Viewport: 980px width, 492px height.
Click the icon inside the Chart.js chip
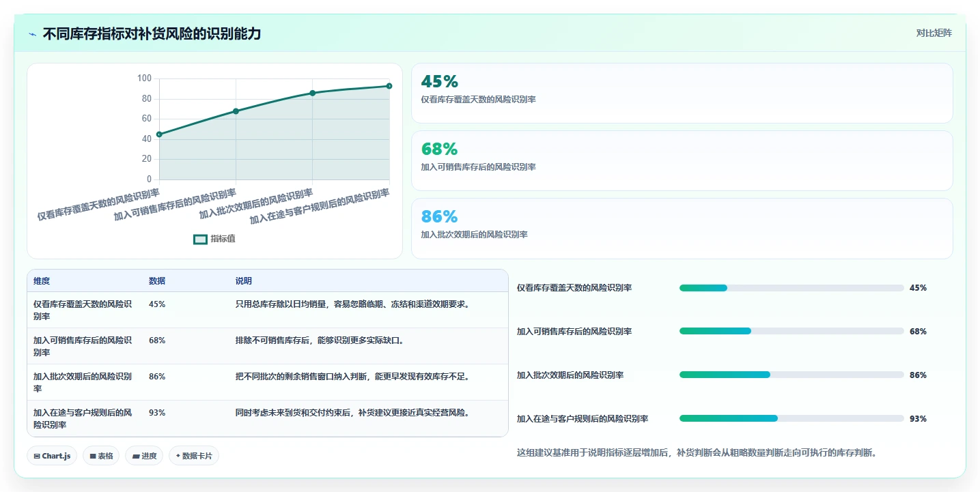point(37,456)
